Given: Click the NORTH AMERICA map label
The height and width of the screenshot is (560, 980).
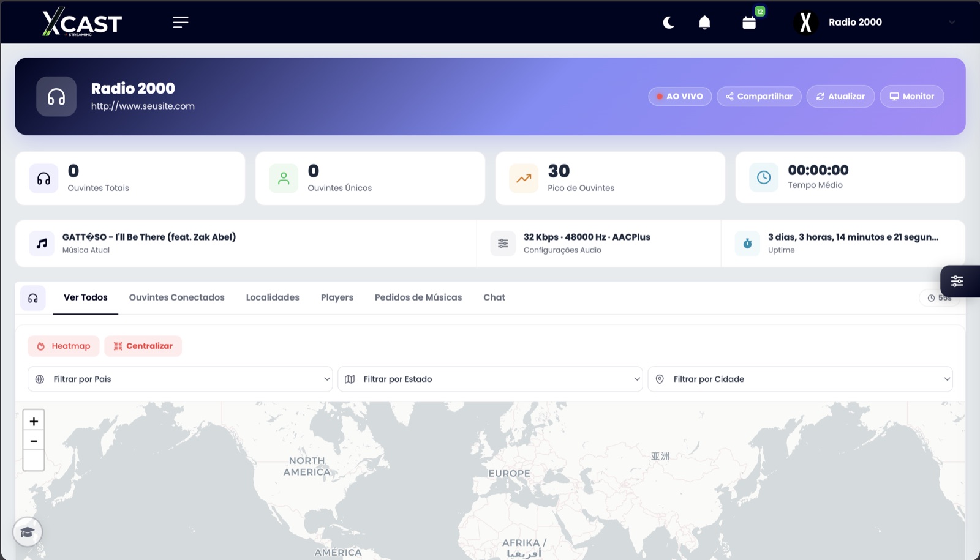Looking at the screenshot, I should 307,466.
